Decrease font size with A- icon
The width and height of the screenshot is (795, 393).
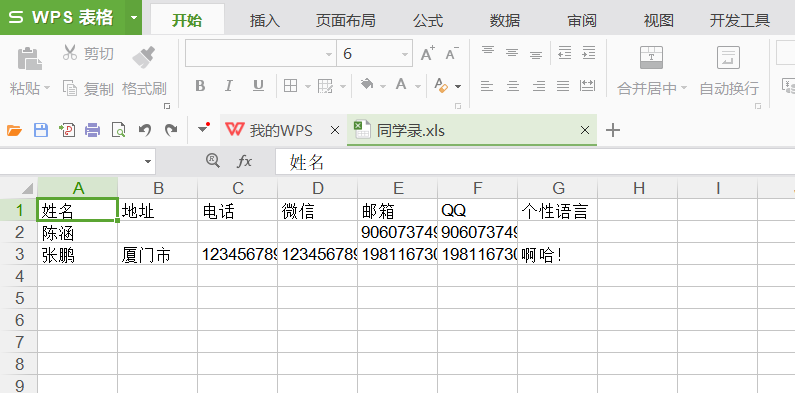click(451, 53)
